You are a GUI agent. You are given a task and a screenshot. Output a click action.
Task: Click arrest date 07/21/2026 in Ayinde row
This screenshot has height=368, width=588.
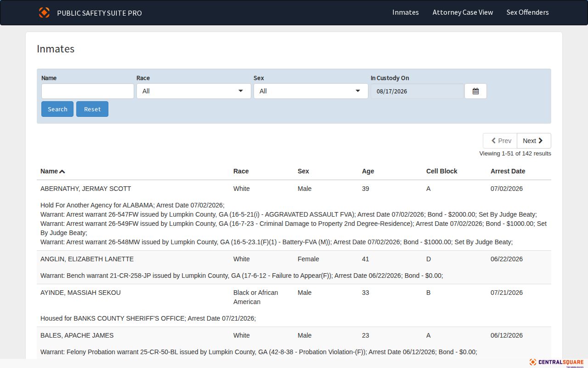(x=507, y=293)
